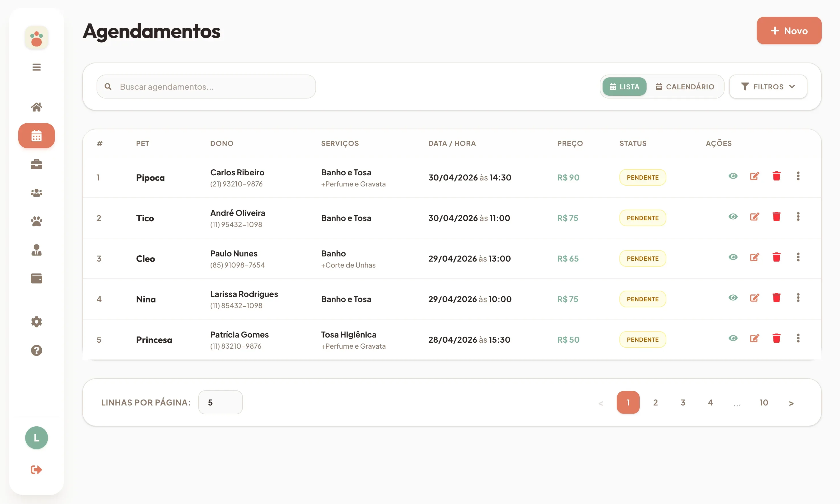Open more options for Tico's row
Image resolution: width=840 pixels, height=504 pixels.
coord(798,216)
